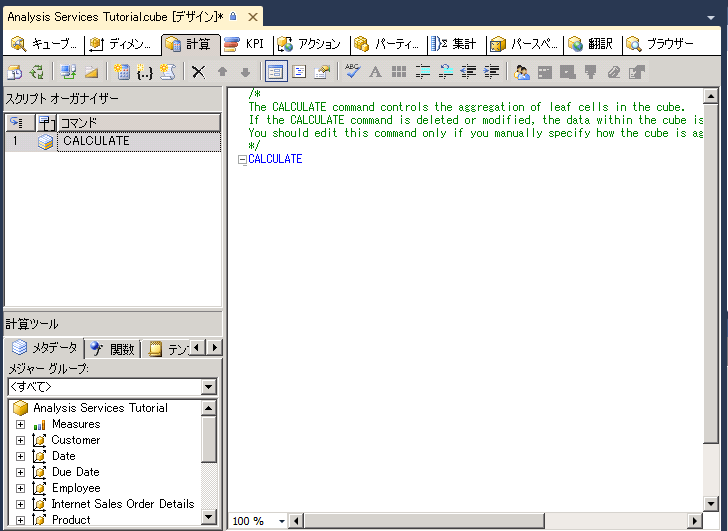
Task: Click the New Script Command icon
Action: [168, 72]
